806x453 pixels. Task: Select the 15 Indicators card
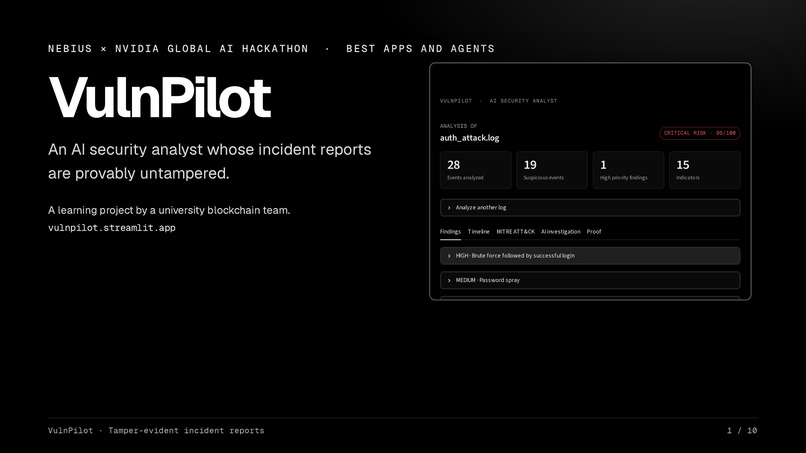pyautogui.click(x=705, y=170)
